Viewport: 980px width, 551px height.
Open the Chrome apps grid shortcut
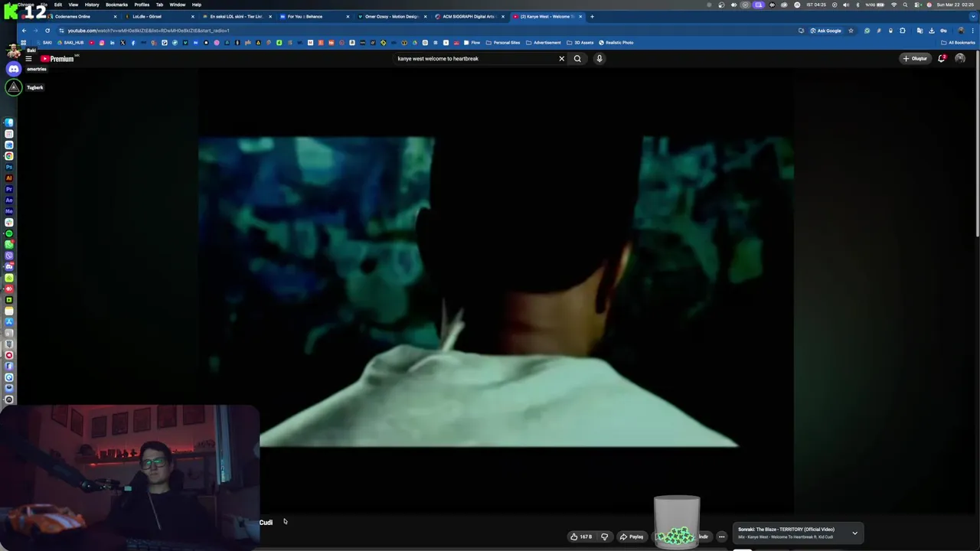[23, 42]
